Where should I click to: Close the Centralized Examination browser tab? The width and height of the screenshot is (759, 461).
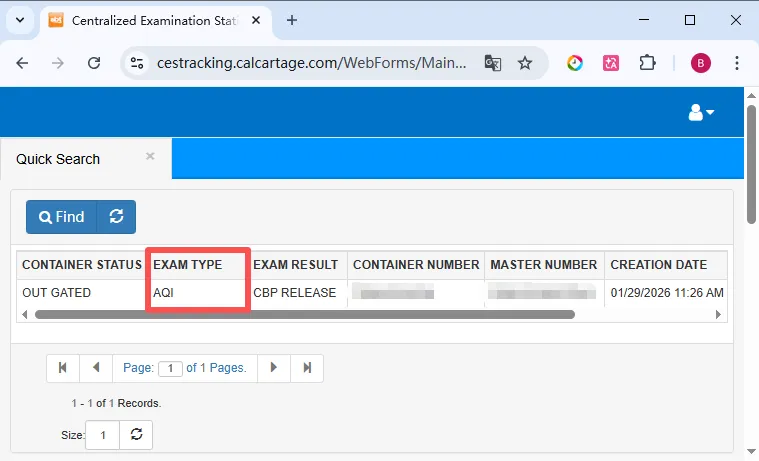coord(256,20)
